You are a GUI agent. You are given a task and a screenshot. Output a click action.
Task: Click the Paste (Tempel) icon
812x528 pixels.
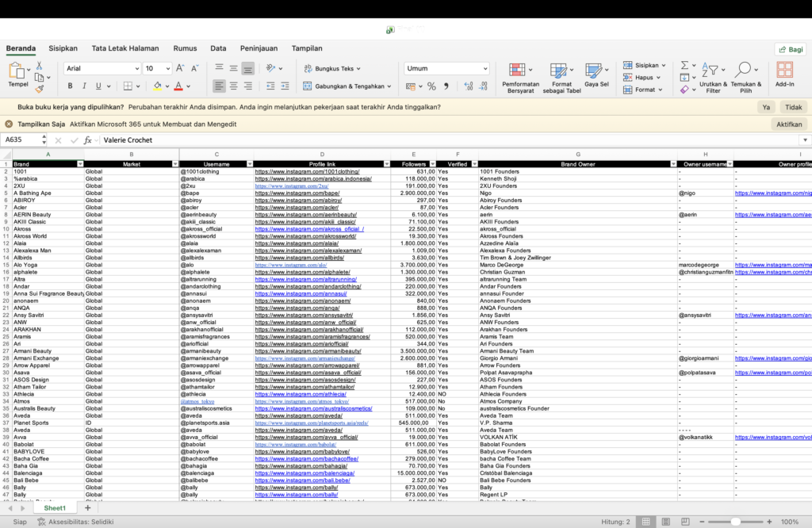point(16,71)
